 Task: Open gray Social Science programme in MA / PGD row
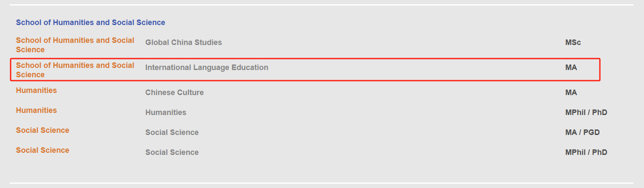click(x=172, y=132)
